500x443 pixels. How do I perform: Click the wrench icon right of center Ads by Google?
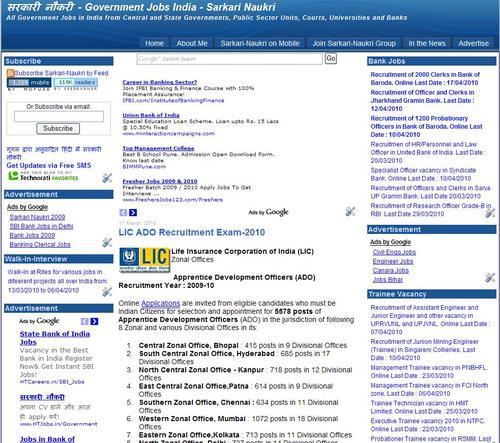click(x=350, y=211)
